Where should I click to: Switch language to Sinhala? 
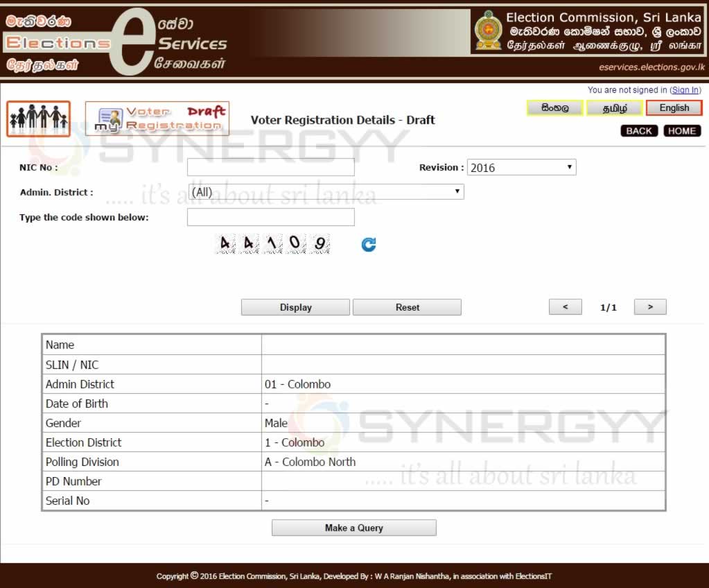click(x=555, y=108)
